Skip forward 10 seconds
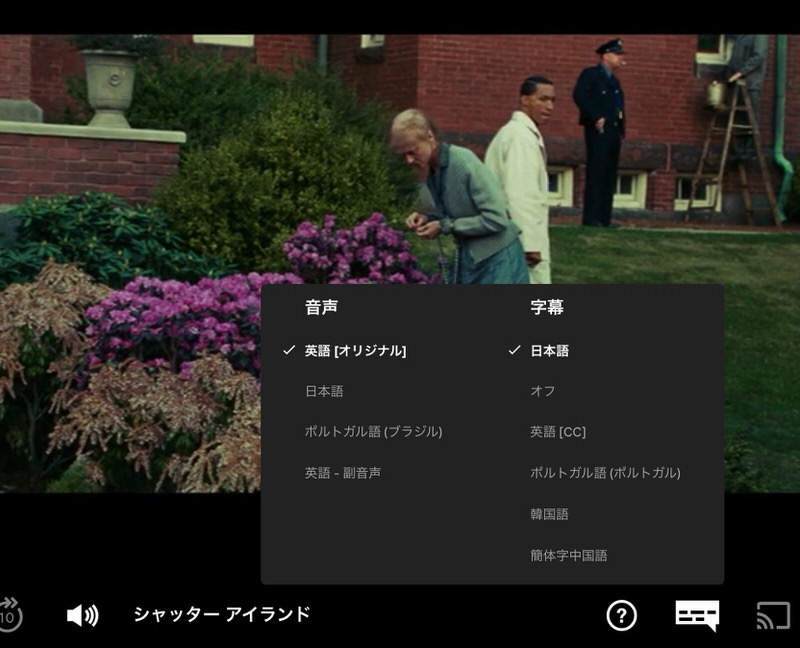Image resolution: width=800 pixels, height=648 pixels. coord(9,615)
